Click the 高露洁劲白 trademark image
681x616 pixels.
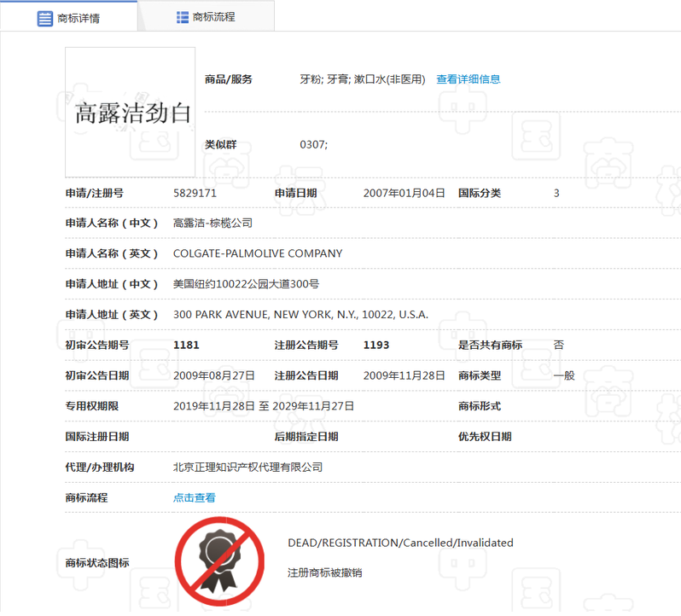[x=131, y=113]
